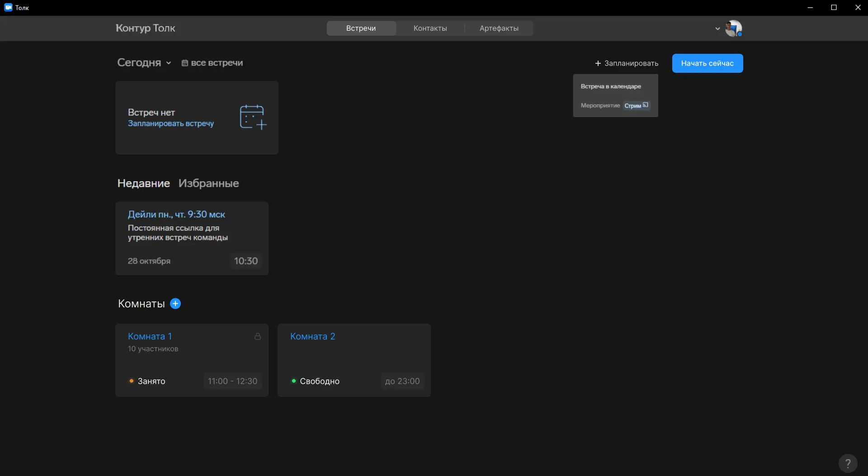The width and height of the screenshot is (868, 476).
Task: Show the Избранные meetings list
Action: tap(208, 184)
